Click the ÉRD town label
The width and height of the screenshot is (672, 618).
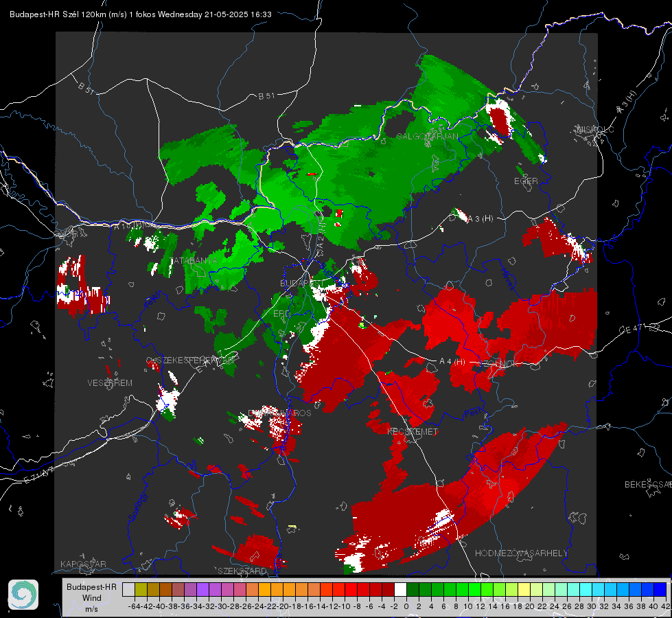click(x=281, y=314)
